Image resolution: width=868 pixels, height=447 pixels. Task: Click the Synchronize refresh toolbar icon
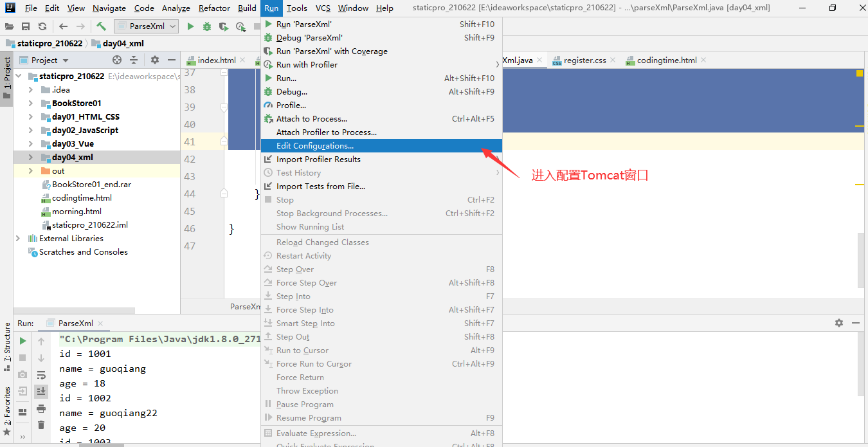pyautogui.click(x=42, y=26)
